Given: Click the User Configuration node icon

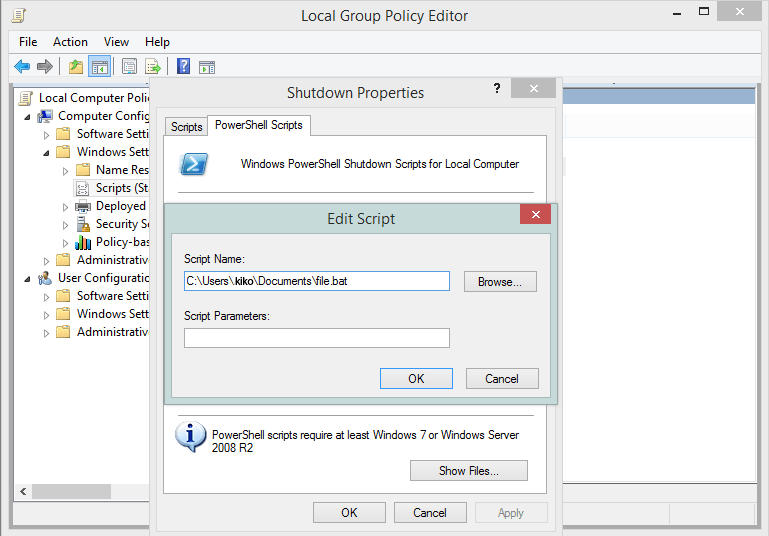Looking at the screenshot, I should [x=45, y=278].
